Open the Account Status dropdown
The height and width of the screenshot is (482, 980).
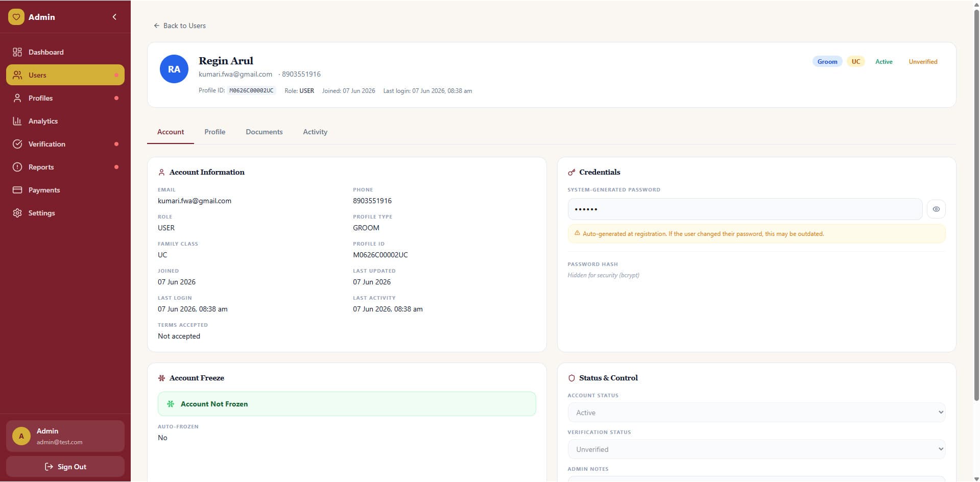pos(756,413)
